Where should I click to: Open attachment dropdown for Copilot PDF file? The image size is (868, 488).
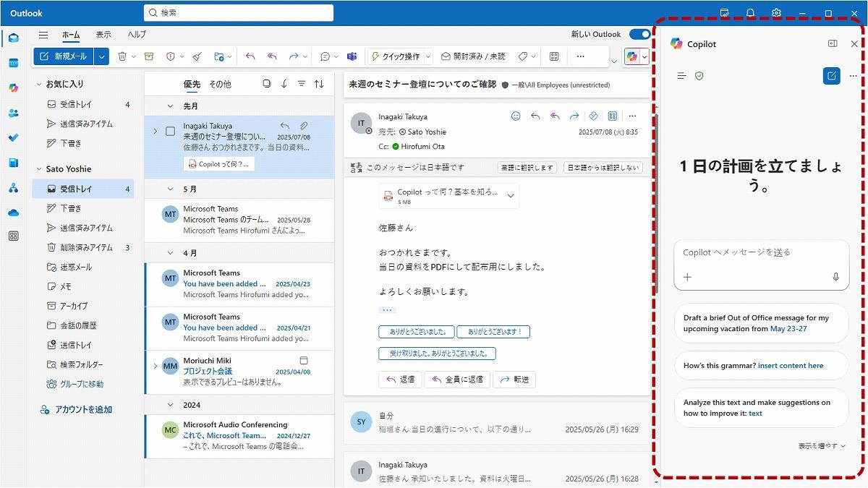tap(511, 196)
